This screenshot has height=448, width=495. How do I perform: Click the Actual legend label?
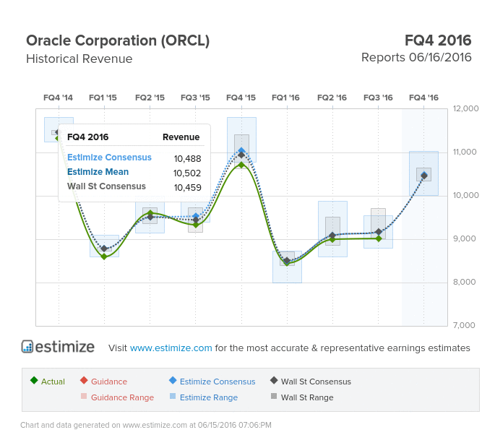coord(53,382)
